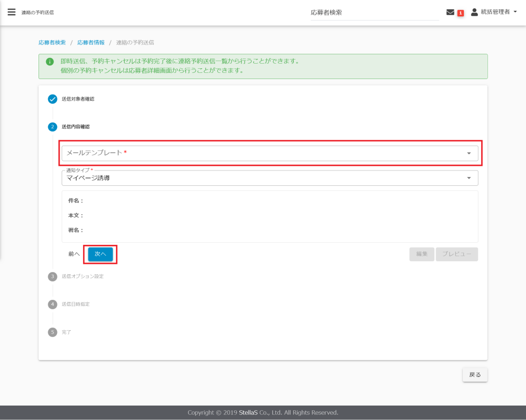Click the mail envelope icon

pos(450,12)
